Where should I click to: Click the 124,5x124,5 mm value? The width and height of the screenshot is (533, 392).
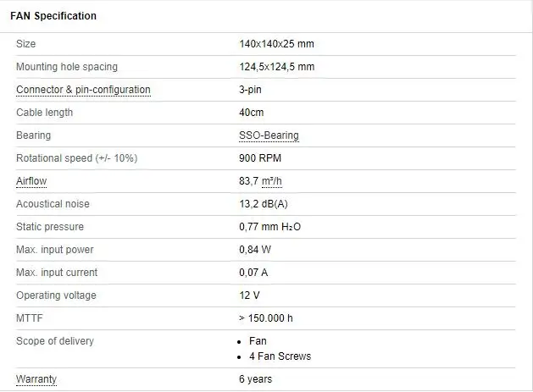coord(276,67)
